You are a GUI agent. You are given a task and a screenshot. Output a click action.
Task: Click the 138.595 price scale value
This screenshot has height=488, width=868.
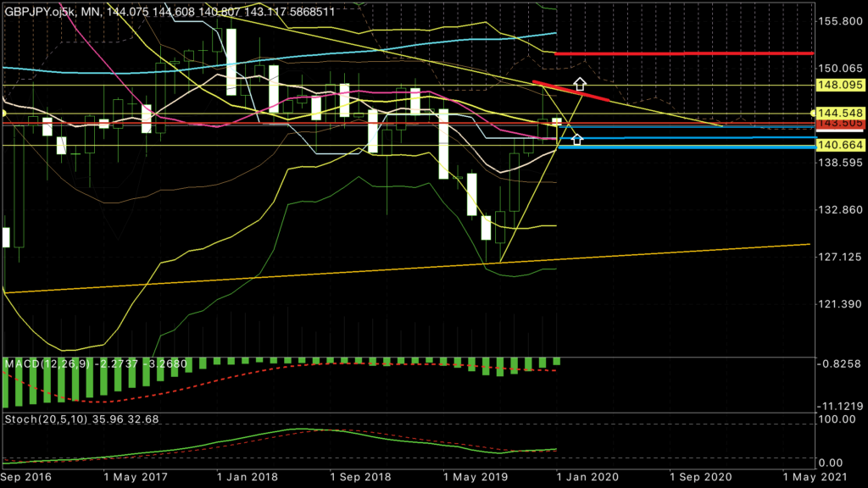pyautogui.click(x=840, y=163)
